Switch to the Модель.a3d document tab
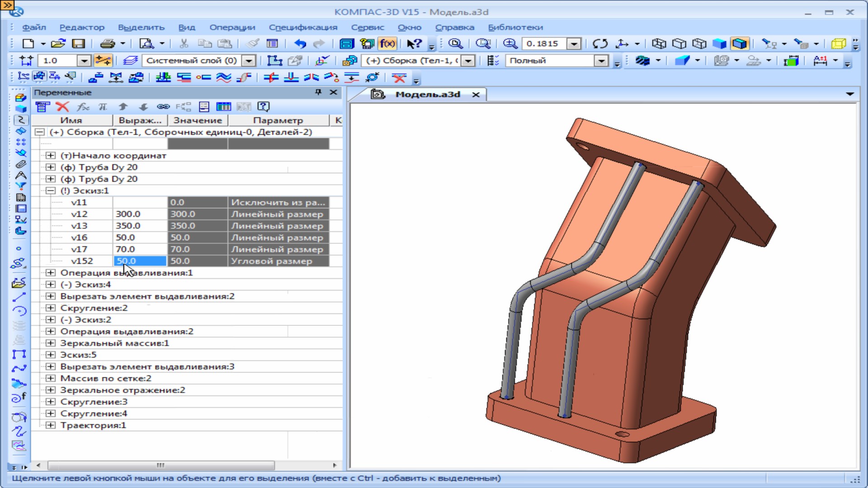 427,94
